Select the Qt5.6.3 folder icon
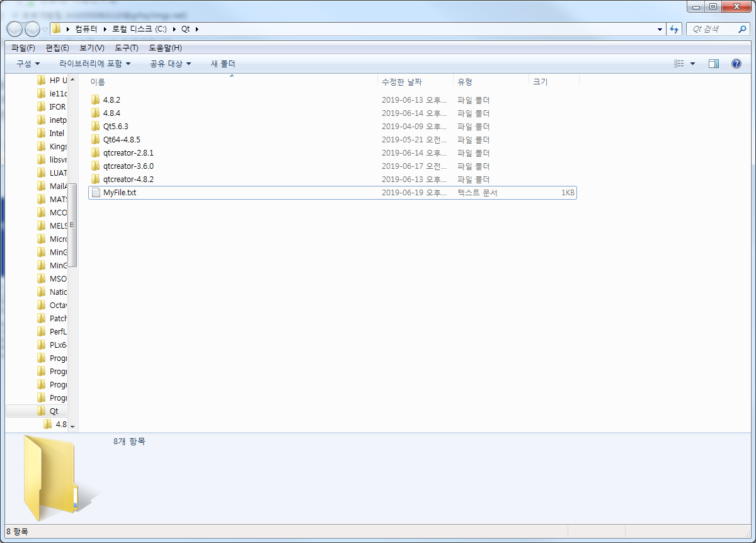 tap(96, 127)
